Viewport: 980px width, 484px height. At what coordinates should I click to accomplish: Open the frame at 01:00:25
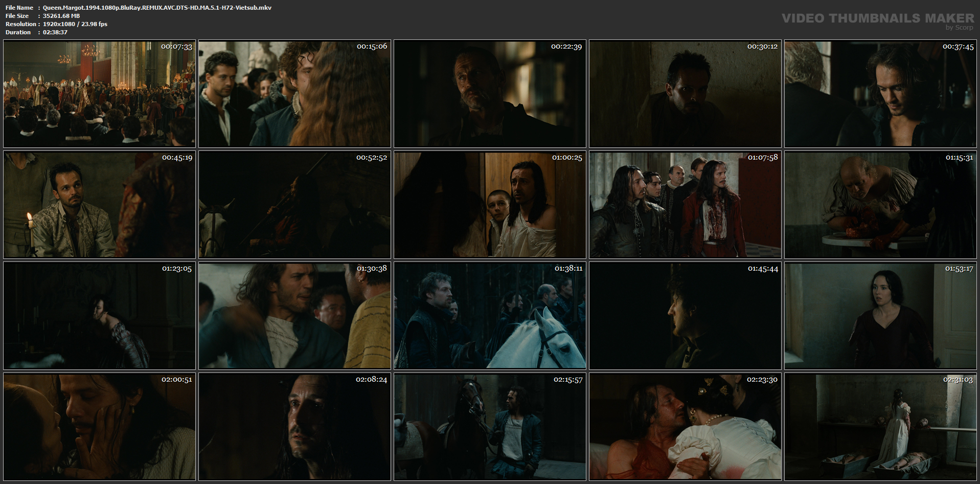[x=490, y=205]
